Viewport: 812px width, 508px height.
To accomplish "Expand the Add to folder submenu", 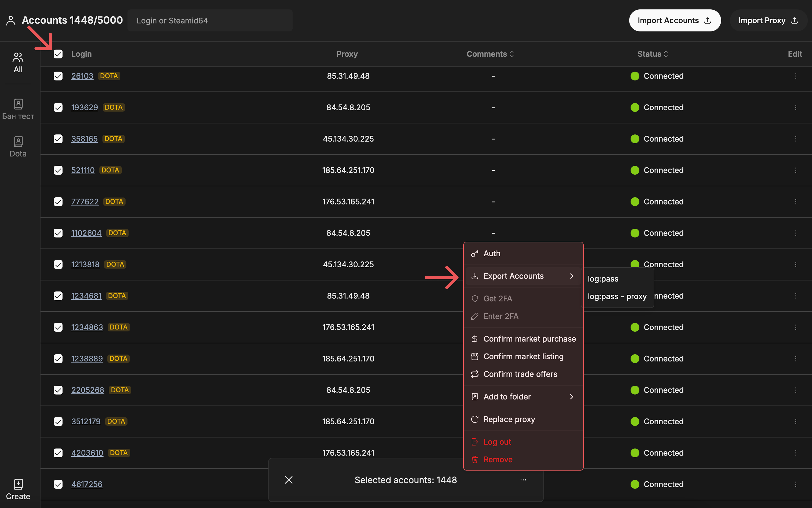I will pyautogui.click(x=523, y=397).
